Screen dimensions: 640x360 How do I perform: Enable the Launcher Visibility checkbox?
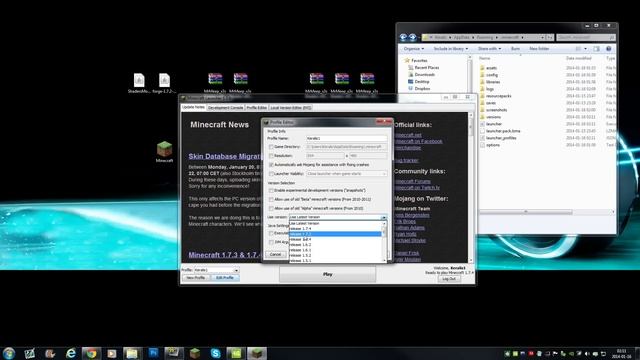[271, 173]
